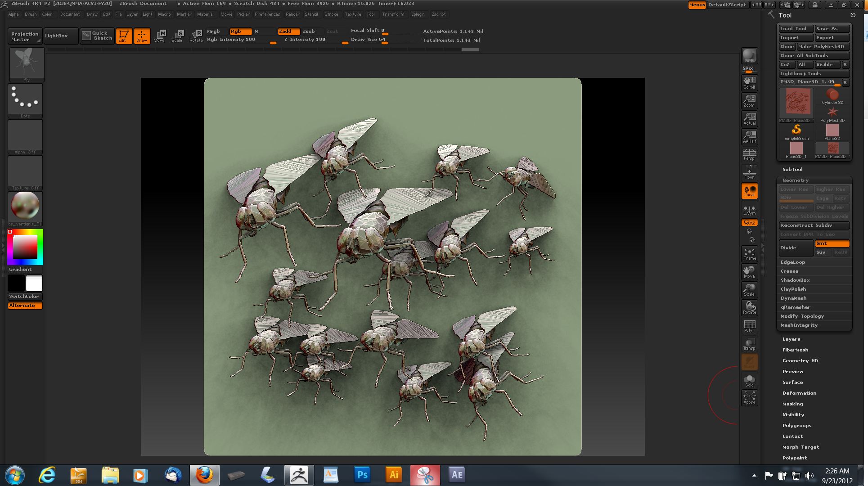Open the Zplugin menu
The width and height of the screenshot is (868, 486).
[418, 14]
